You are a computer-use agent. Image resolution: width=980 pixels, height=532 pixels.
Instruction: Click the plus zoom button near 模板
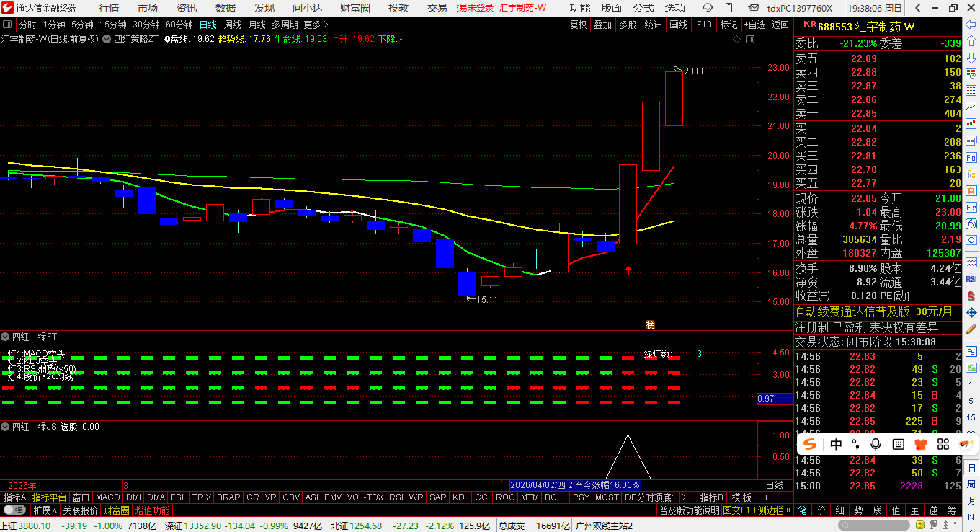click(766, 497)
